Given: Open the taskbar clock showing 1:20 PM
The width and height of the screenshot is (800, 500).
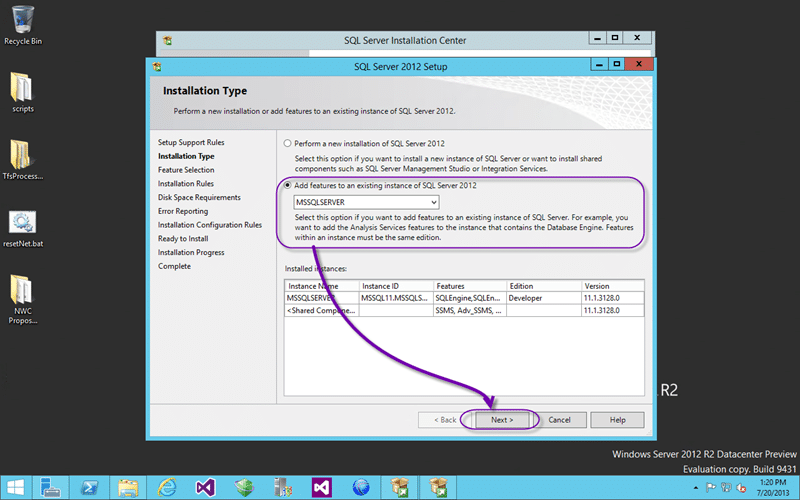Looking at the screenshot, I should pyautogui.click(x=772, y=488).
